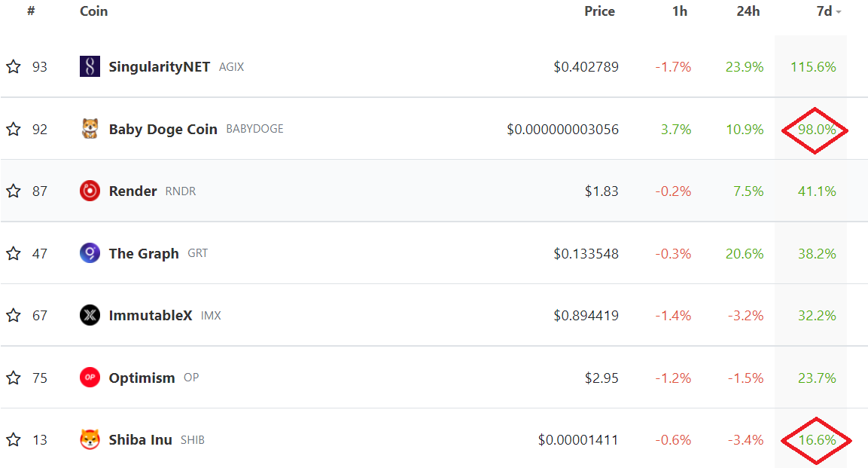Viewport: 868px width, 468px height.
Task: Click the 1h column header
Action: [680, 11]
